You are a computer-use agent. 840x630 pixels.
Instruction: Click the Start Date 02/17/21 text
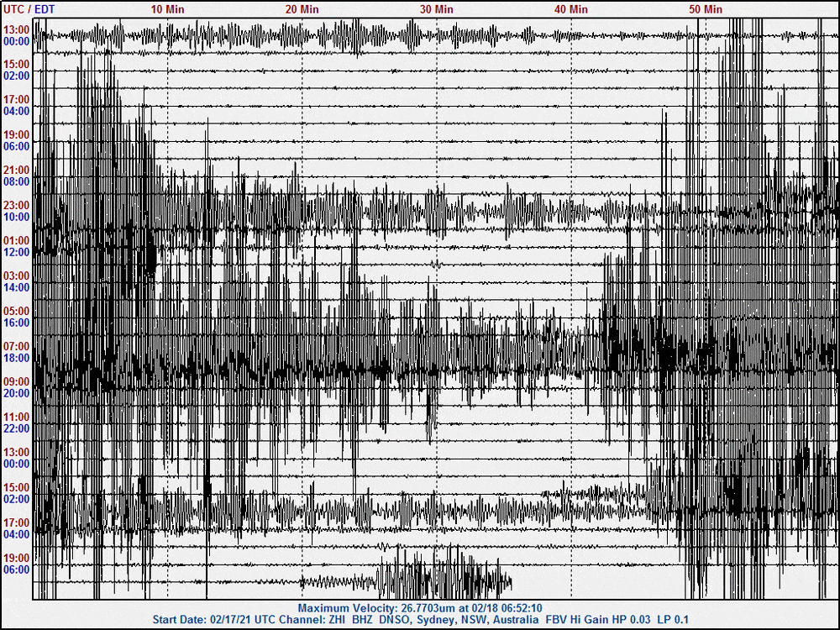coord(203,619)
